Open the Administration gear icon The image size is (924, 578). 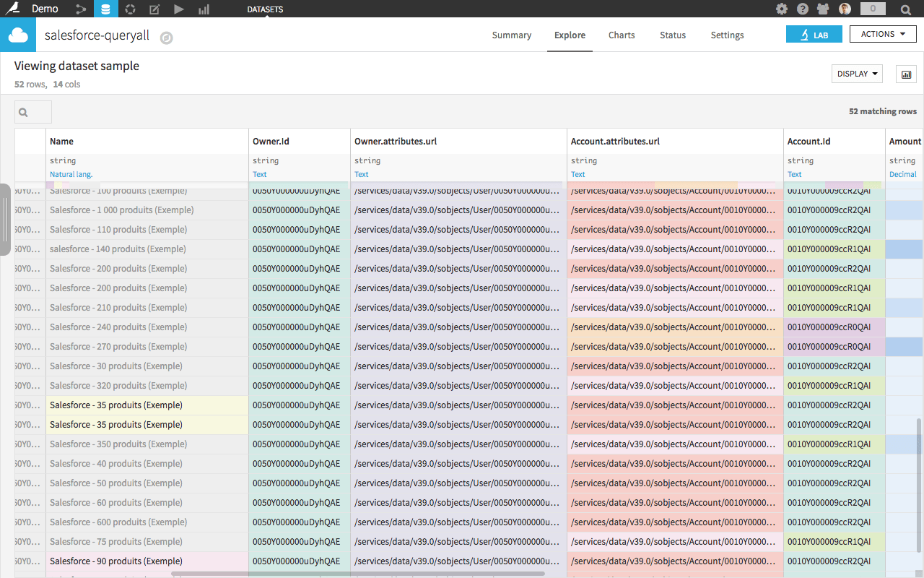(782, 9)
